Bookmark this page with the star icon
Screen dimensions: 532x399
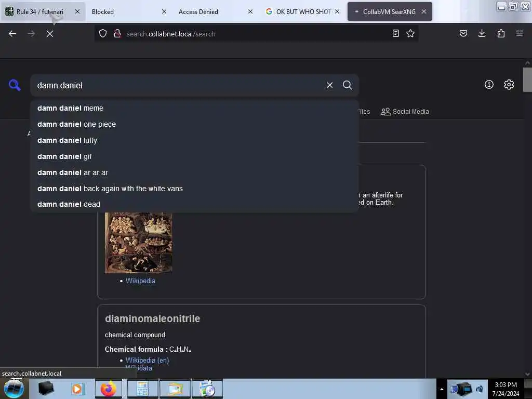click(410, 34)
